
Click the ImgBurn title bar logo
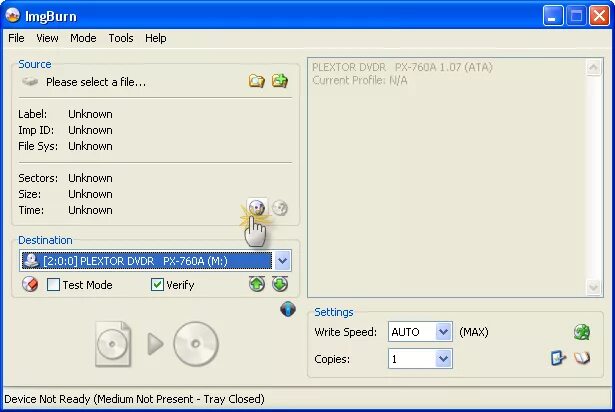[x=13, y=16]
